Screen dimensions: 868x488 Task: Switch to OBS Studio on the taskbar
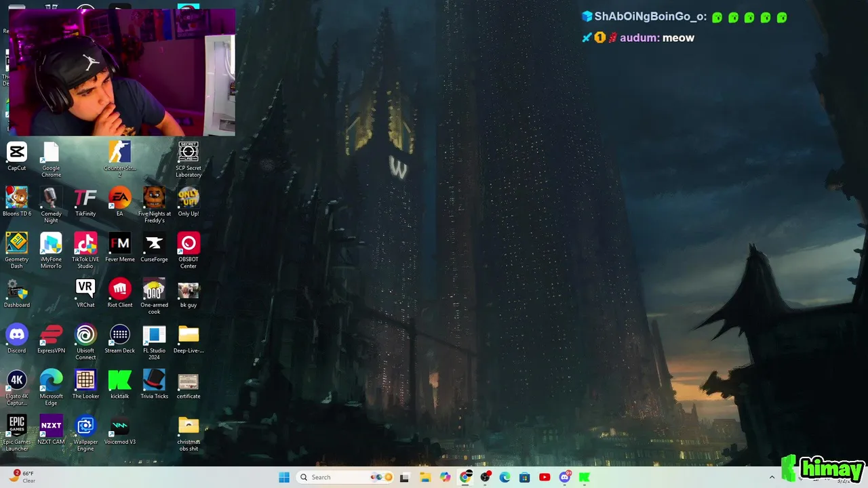485,477
